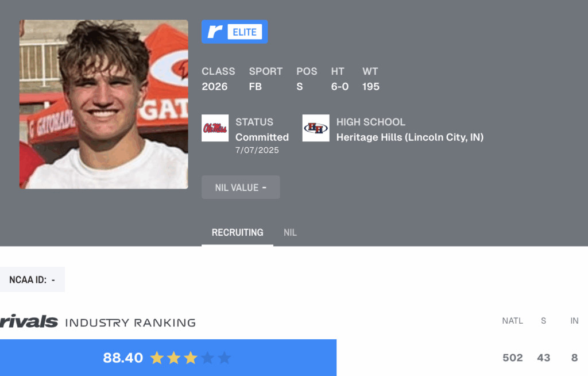Click the player's headshot photo
This screenshot has height=376, width=588.
(x=104, y=104)
